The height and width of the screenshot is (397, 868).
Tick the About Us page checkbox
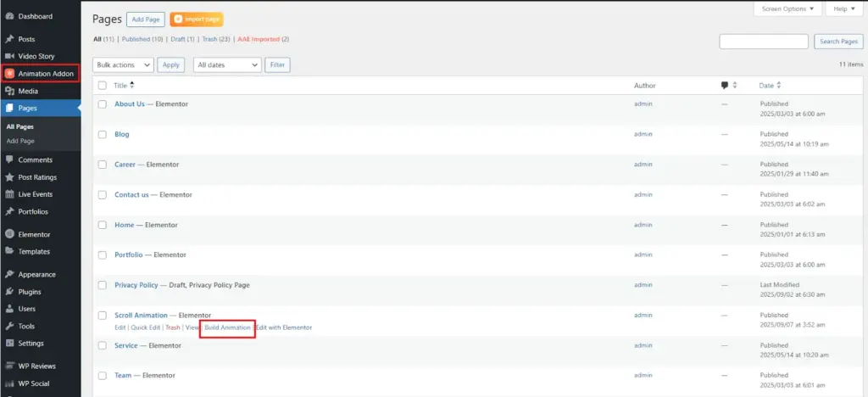coord(103,104)
